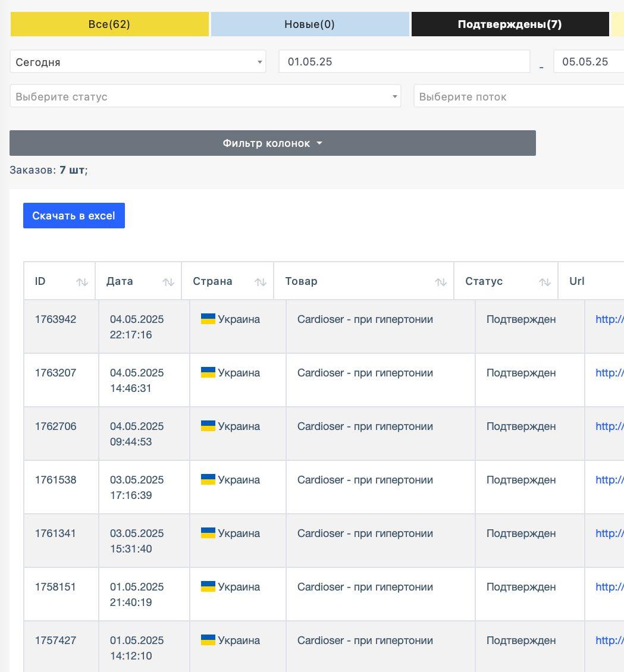Click order ID 1763942
624x672 pixels.
point(56,319)
